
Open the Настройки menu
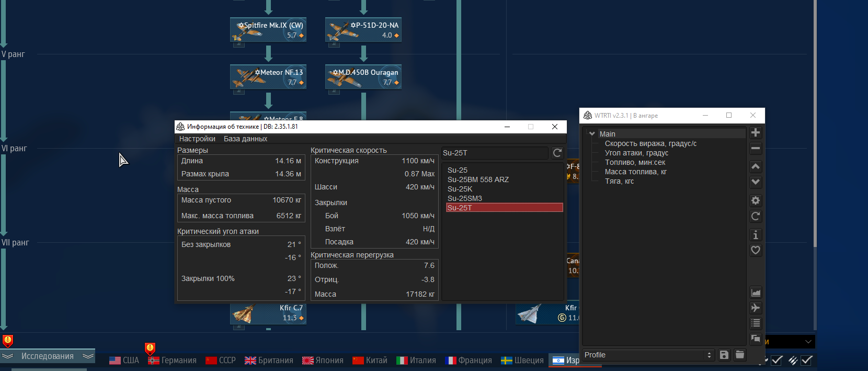coord(197,139)
